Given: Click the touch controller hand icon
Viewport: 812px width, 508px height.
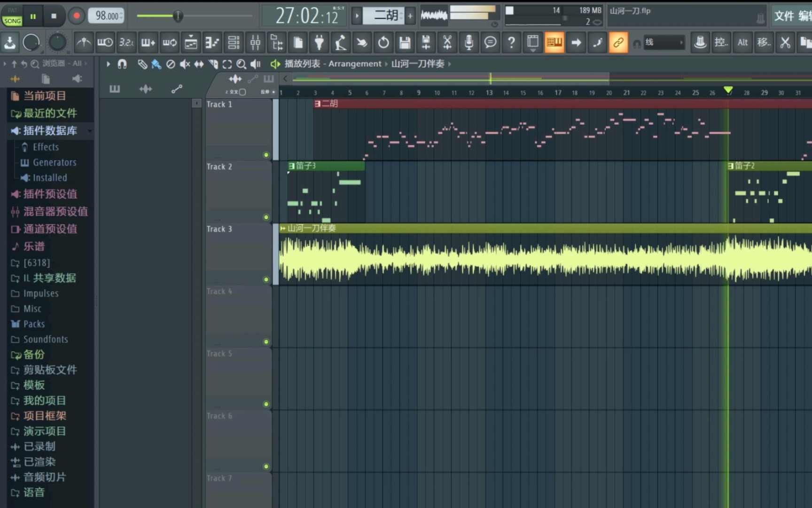Looking at the screenshot, I should pyautogui.click(x=362, y=43).
